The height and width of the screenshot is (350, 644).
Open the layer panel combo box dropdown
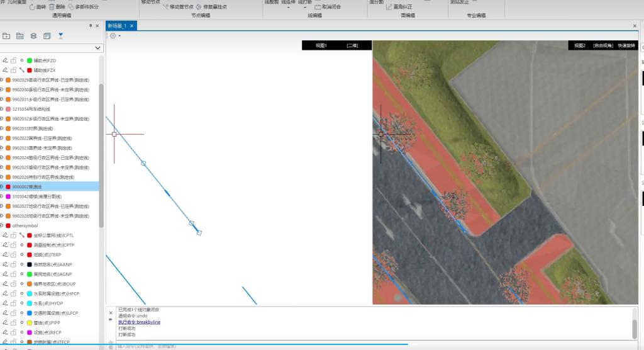point(97,48)
